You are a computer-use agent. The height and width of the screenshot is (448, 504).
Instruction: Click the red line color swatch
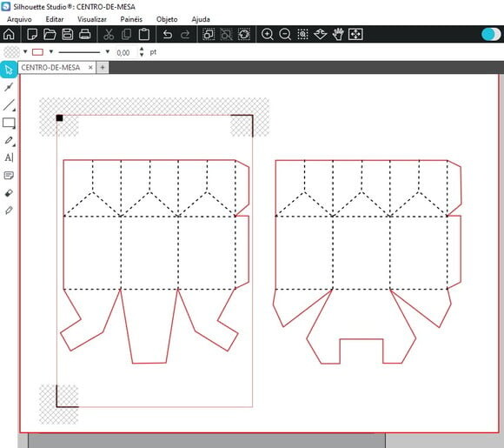(37, 52)
